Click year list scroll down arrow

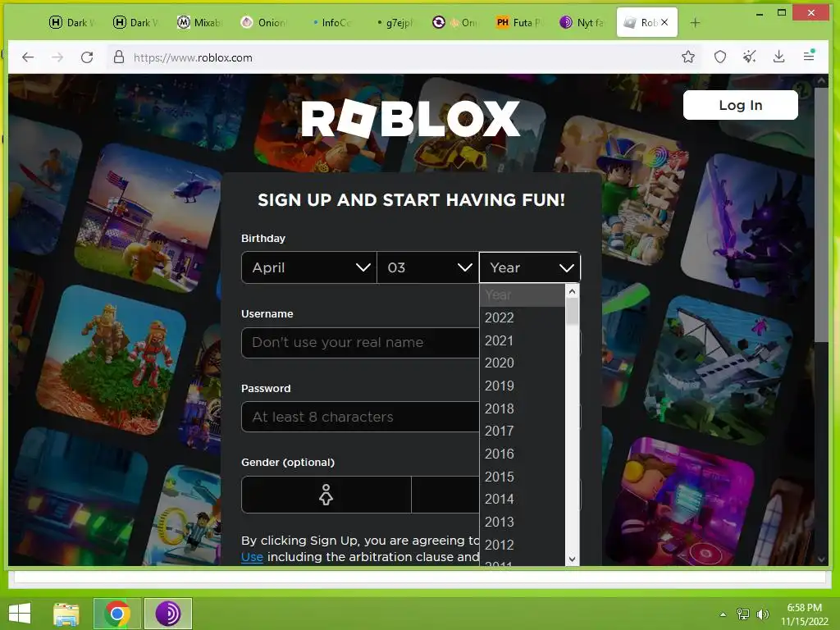coord(572,559)
